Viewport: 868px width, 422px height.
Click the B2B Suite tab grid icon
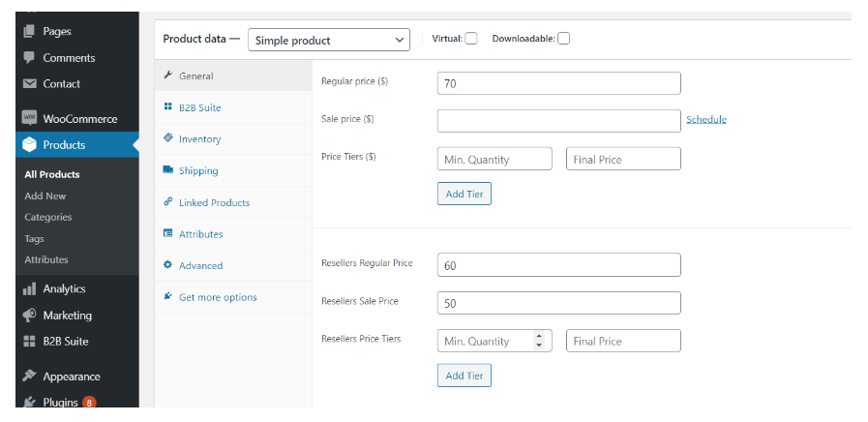pyautogui.click(x=167, y=106)
